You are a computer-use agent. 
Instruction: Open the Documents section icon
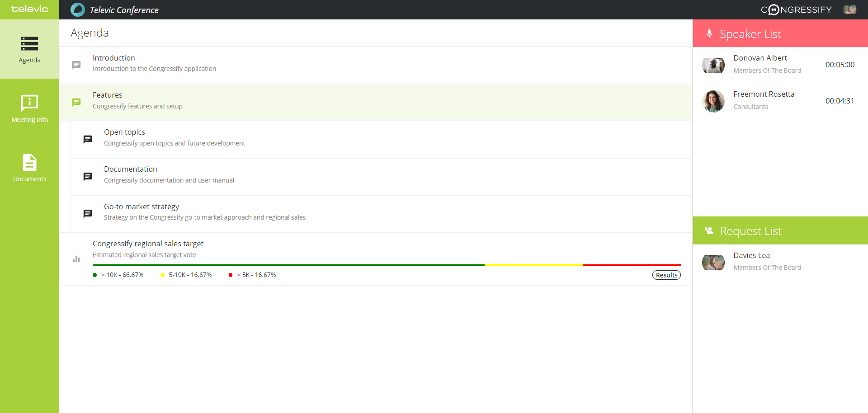tap(29, 163)
